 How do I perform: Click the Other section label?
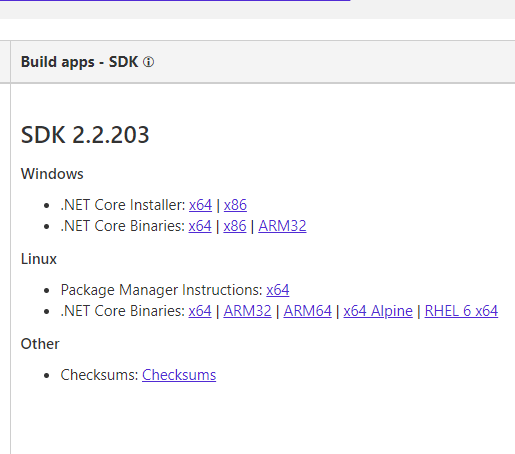click(x=40, y=344)
